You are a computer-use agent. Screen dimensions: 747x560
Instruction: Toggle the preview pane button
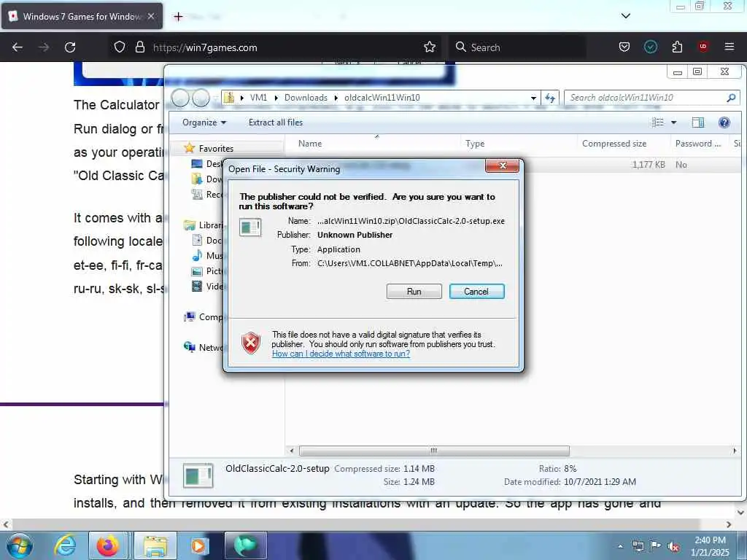pyautogui.click(x=698, y=122)
